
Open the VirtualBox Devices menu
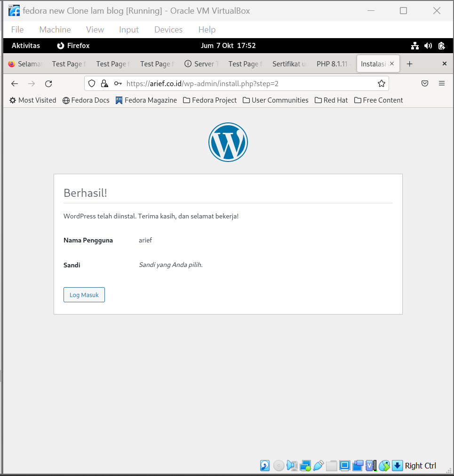point(168,30)
